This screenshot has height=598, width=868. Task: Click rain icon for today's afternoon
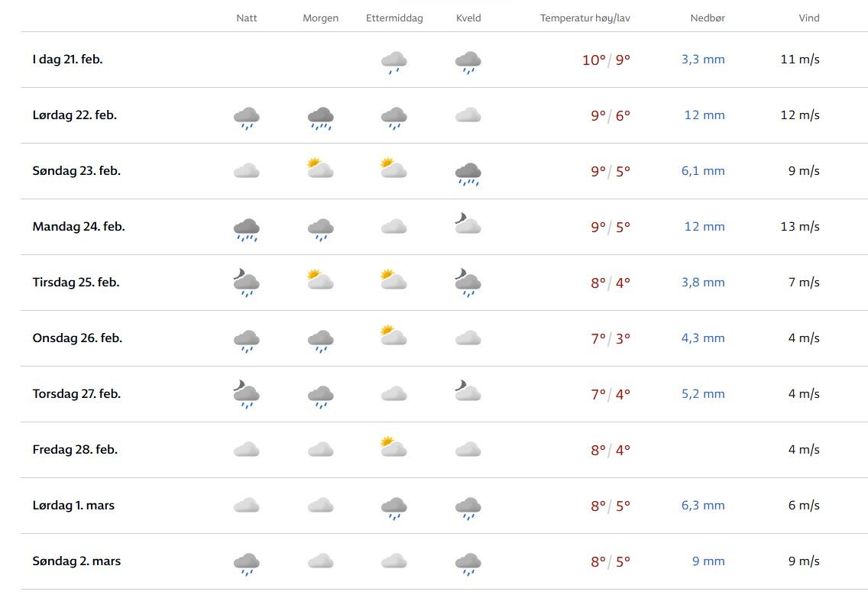pos(394,61)
